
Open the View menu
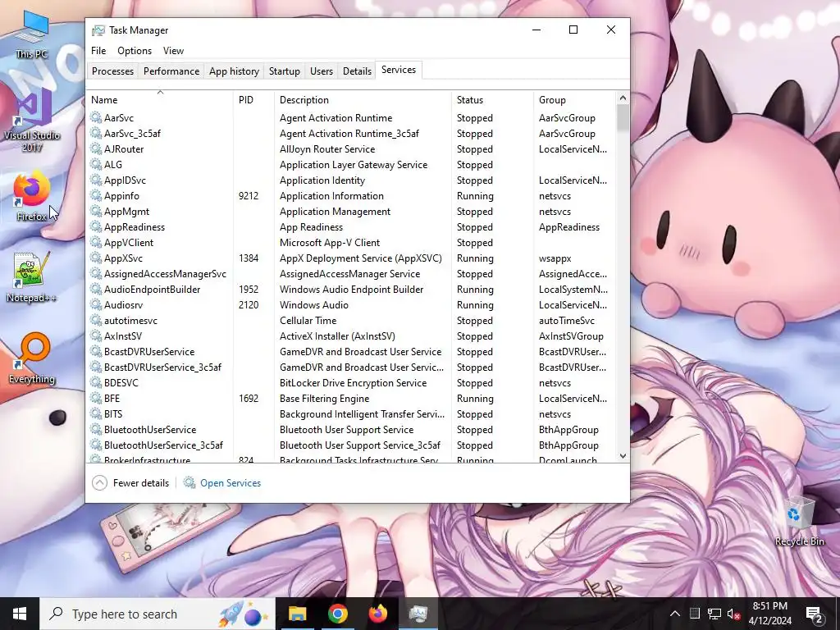173,50
